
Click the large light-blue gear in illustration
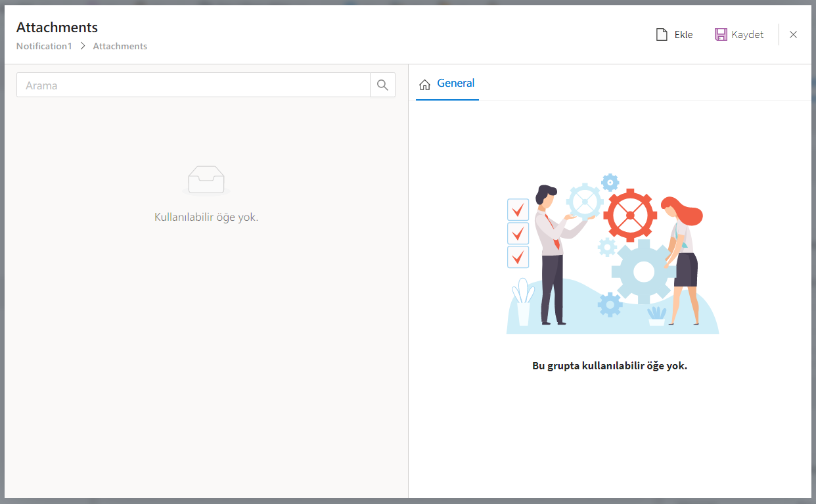(643, 272)
